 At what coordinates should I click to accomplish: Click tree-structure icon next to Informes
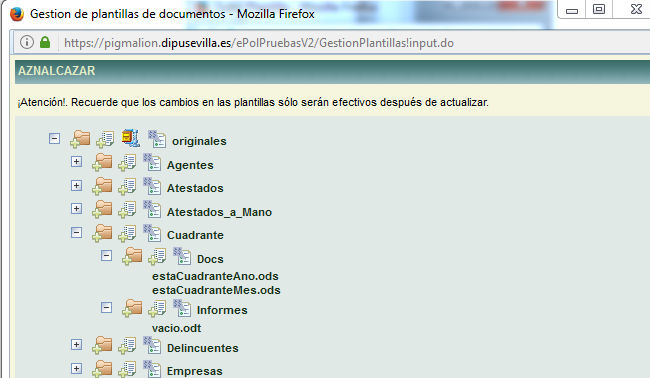click(x=182, y=308)
